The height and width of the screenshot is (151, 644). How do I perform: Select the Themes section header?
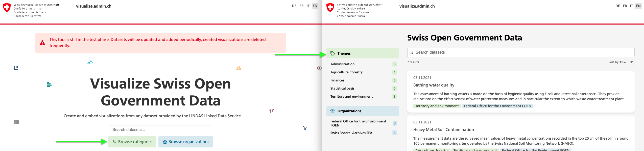(363, 53)
